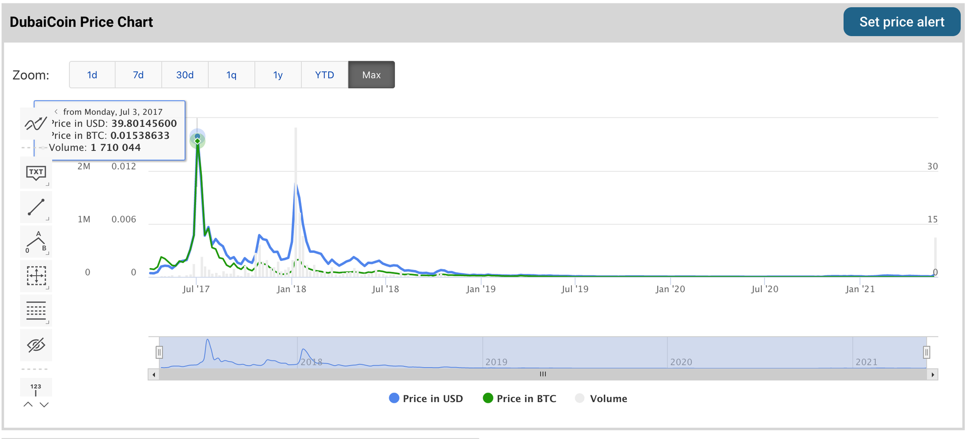Grab the left navigator range handle
Viewport: 980px width, 439px height.
pyautogui.click(x=159, y=352)
